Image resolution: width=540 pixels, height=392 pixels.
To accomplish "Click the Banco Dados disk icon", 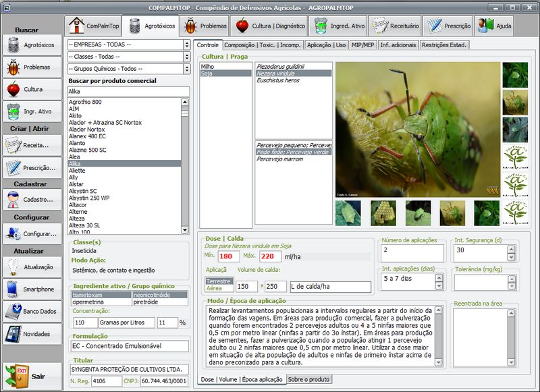I will point(13,312).
